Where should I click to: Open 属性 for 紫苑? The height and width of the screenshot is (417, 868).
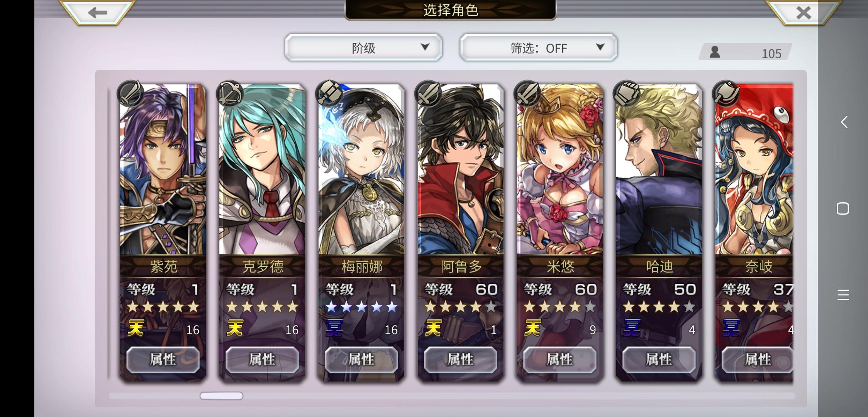(x=163, y=359)
